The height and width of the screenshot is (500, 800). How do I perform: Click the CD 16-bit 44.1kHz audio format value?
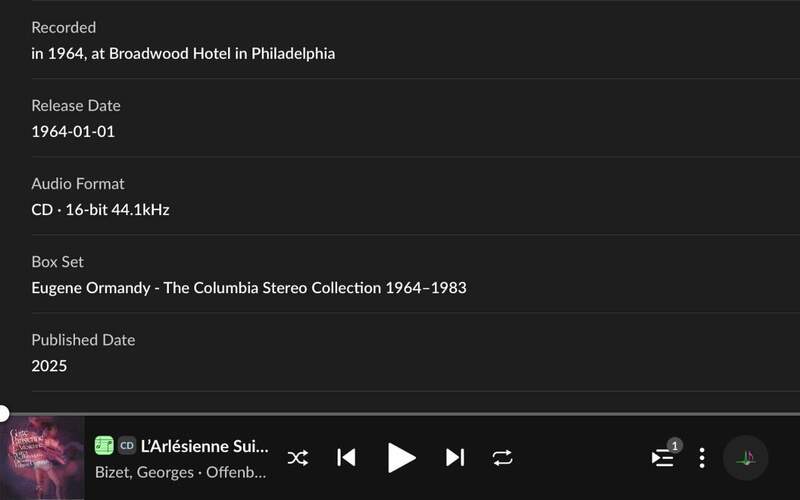pyautogui.click(x=100, y=210)
